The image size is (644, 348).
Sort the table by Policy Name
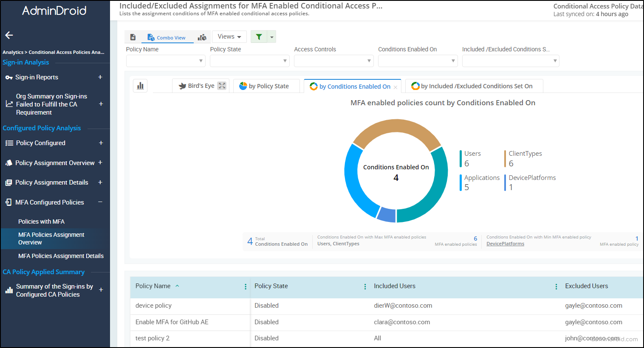coord(153,286)
